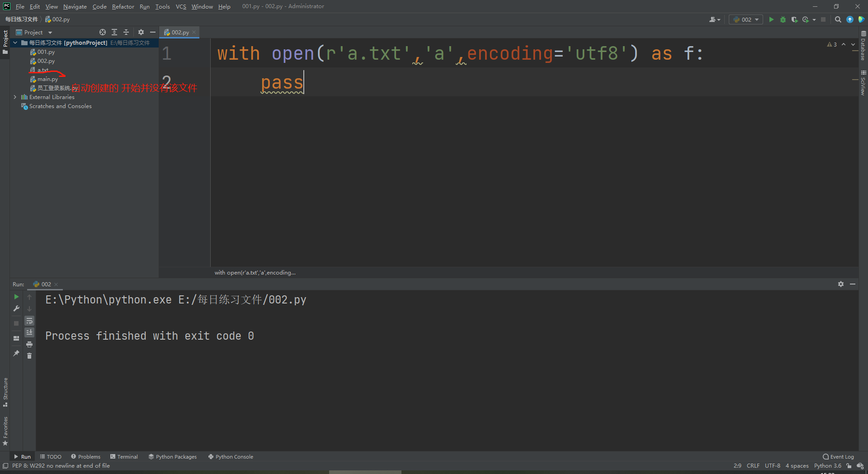The width and height of the screenshot is (868, 474).
Task: Toggle the Structure tool window
Action: [x=5, y=392]
